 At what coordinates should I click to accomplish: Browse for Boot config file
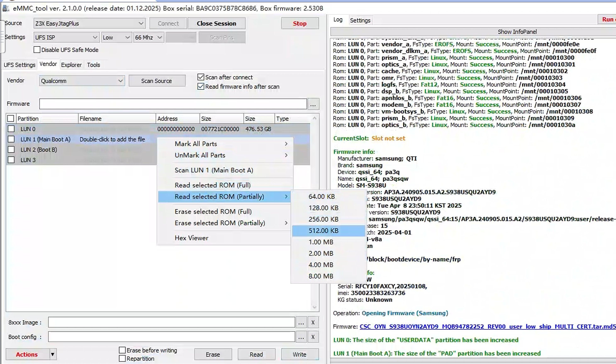(x=301, y=337)
